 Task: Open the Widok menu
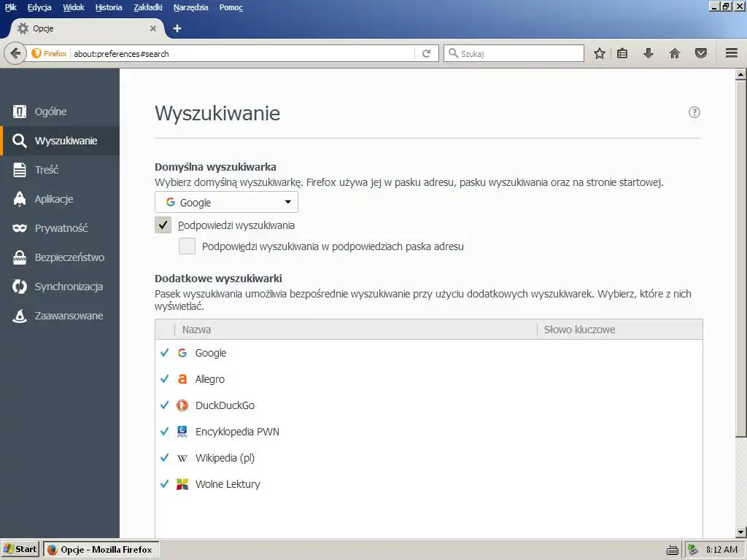point(74,7)
